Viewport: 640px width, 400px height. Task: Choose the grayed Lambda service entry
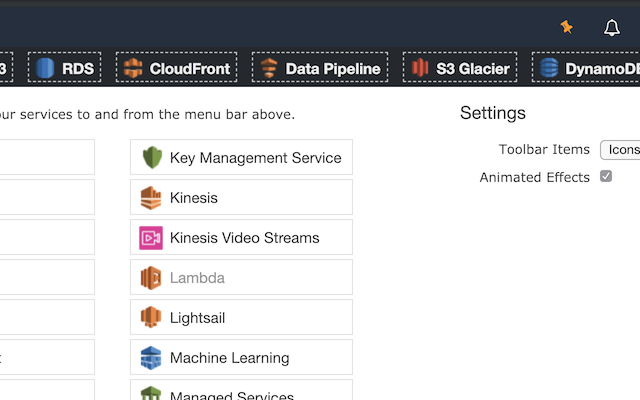[241, 277]
